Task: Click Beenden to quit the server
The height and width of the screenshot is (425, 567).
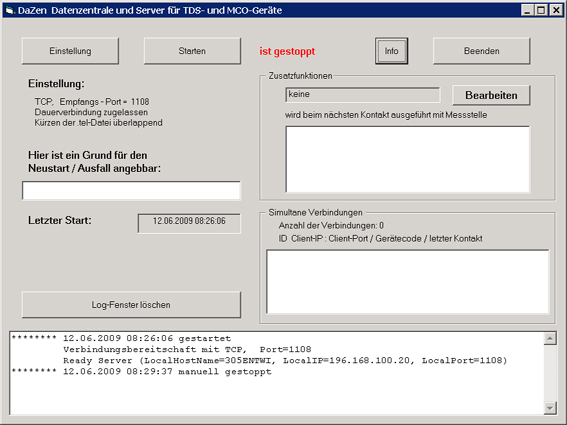Action: (x=482, y=51)
